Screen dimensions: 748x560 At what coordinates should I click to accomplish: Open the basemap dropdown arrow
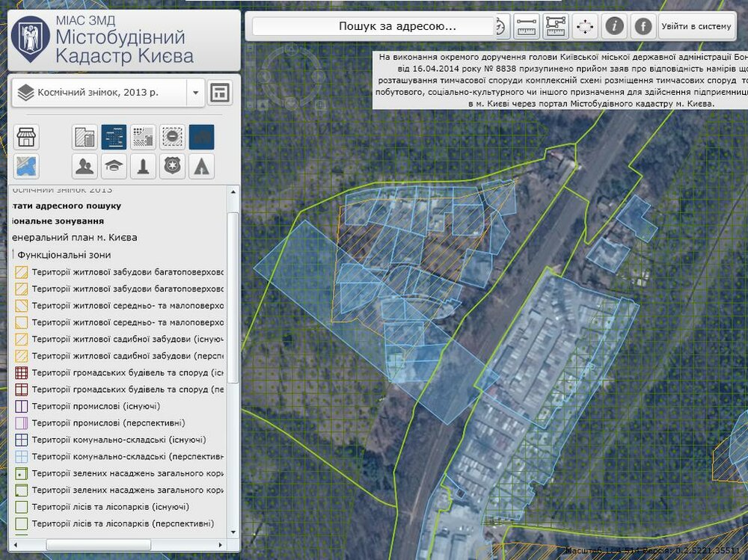point(195,93)
